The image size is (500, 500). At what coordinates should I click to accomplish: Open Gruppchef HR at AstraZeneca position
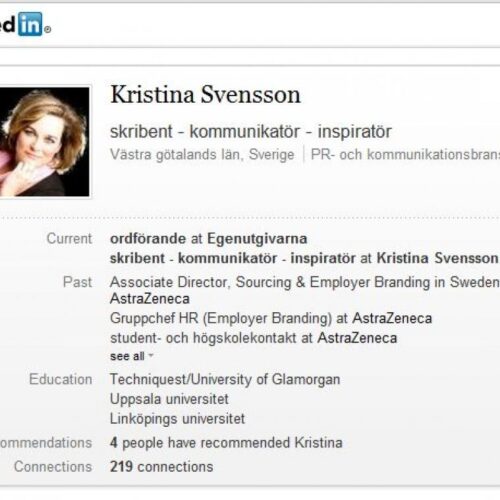coord(271,318)
